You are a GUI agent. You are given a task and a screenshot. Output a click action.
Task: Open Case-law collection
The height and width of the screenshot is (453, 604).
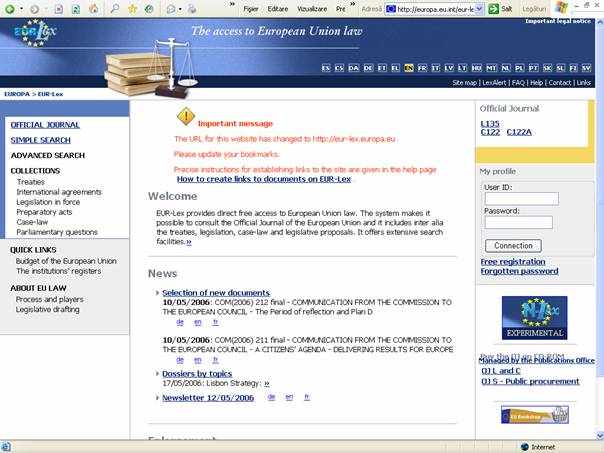coord(32,222)
